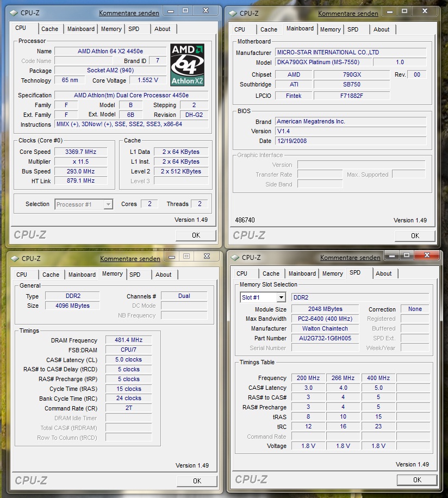Click OK in the SPD window
Image resolution: width=448 pixels, height=498 pixels.
pyautogui.click(x=417, y=480)
